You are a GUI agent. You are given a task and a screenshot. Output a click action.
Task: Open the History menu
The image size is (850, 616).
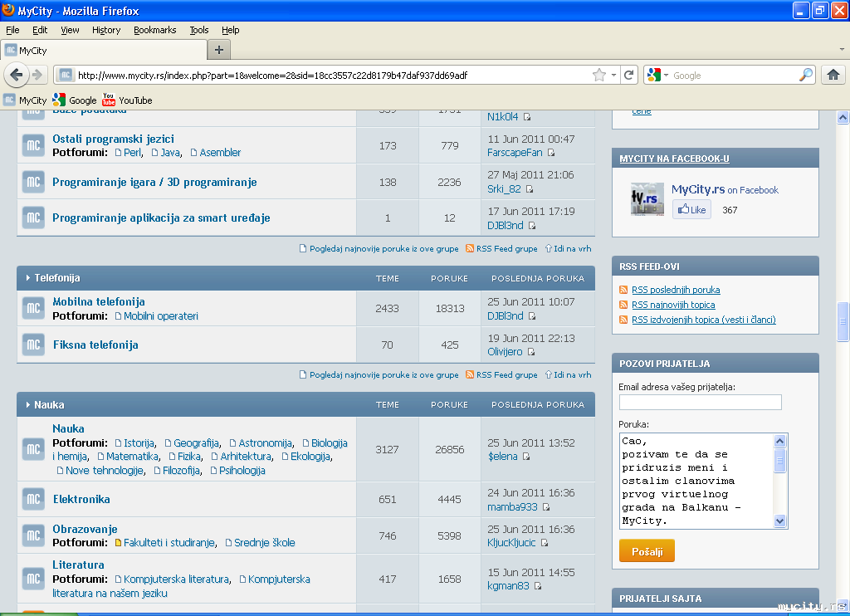pos(106,30)
